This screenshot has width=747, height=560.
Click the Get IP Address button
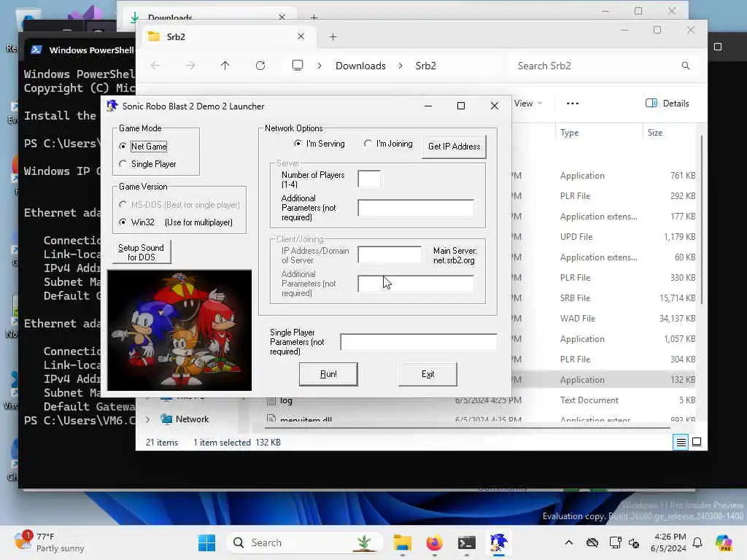[454, 146]
